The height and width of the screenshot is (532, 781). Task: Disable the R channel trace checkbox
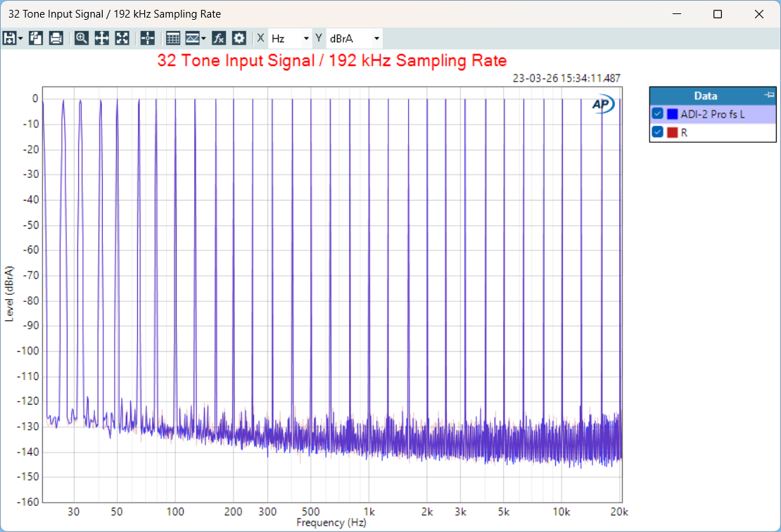(x=657, y=132)
